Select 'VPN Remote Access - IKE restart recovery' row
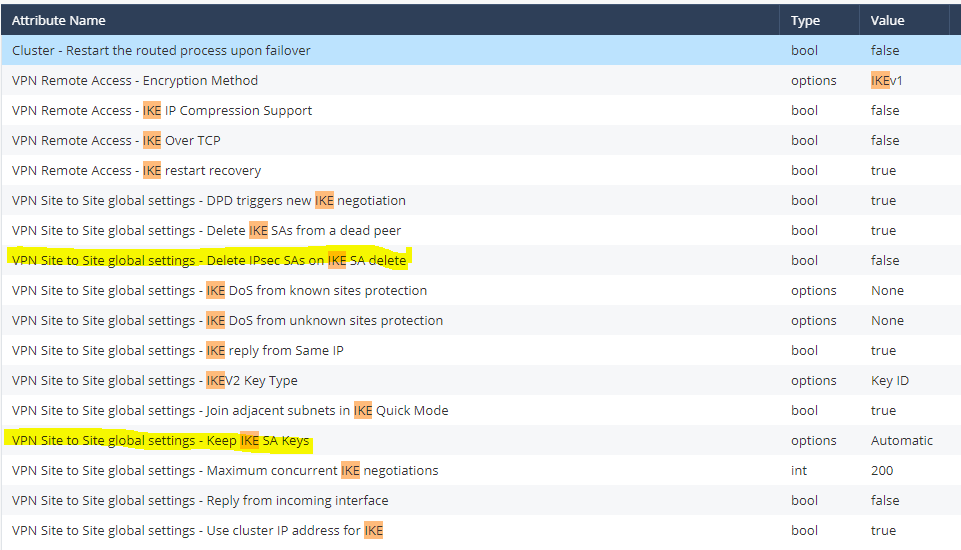961x550 pixels. pos(480,170)
